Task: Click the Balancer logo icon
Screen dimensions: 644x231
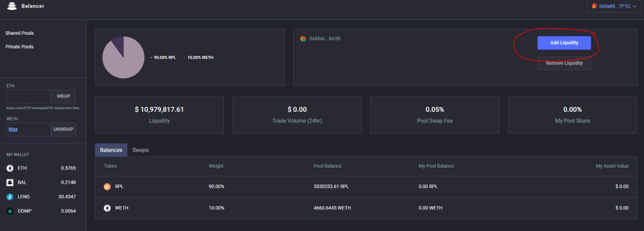Action: [x=12, y=6]
